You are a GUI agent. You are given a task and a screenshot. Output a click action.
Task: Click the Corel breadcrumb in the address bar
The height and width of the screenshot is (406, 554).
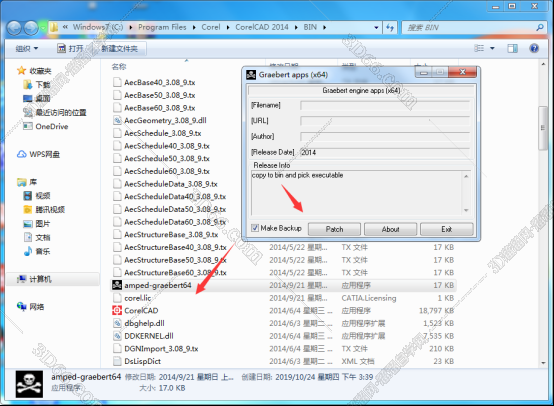[211, 27]
